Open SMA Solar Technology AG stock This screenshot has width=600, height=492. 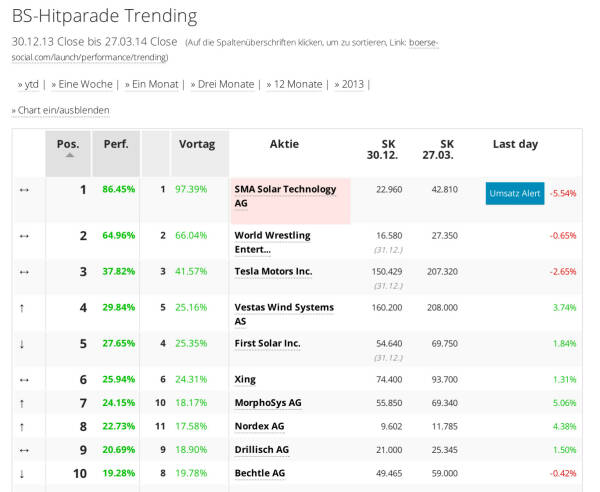point(284,195)
